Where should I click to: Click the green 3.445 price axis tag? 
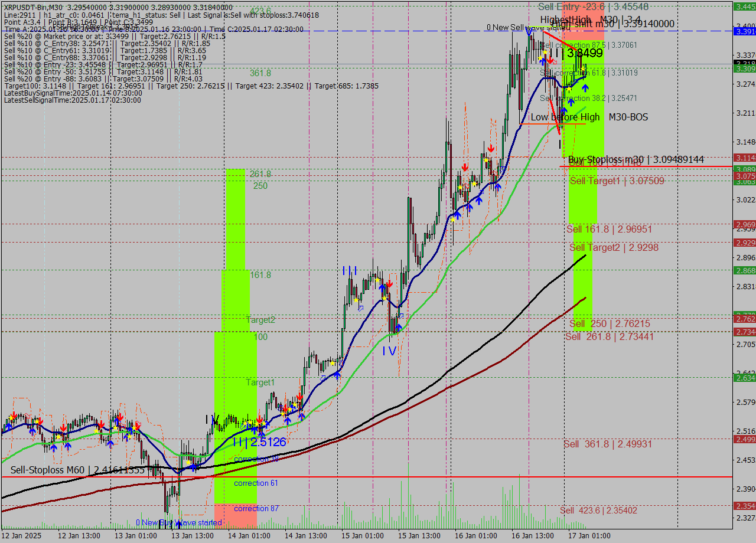[x=744, y=6]
